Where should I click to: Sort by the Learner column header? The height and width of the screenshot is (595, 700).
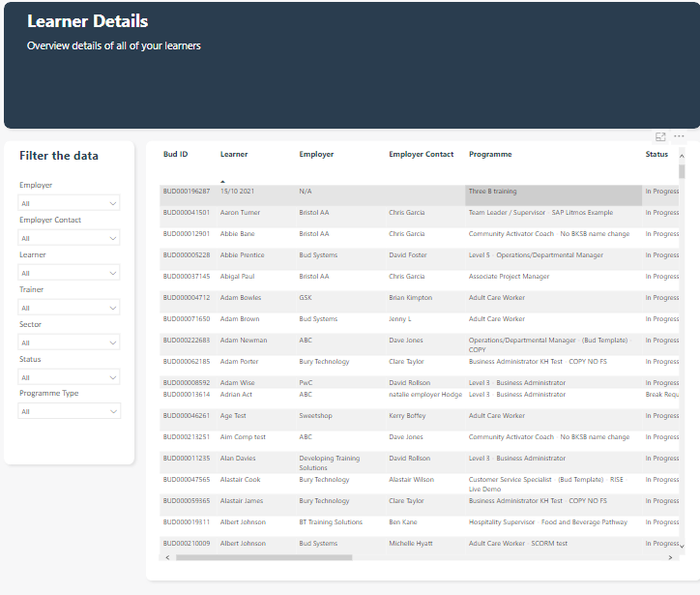[x=234, y=154]
